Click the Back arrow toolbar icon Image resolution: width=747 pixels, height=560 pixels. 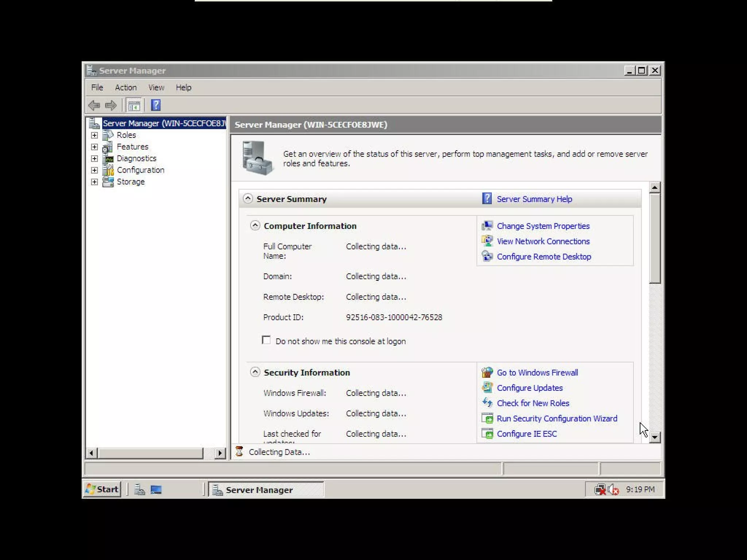tap(94, 105)
